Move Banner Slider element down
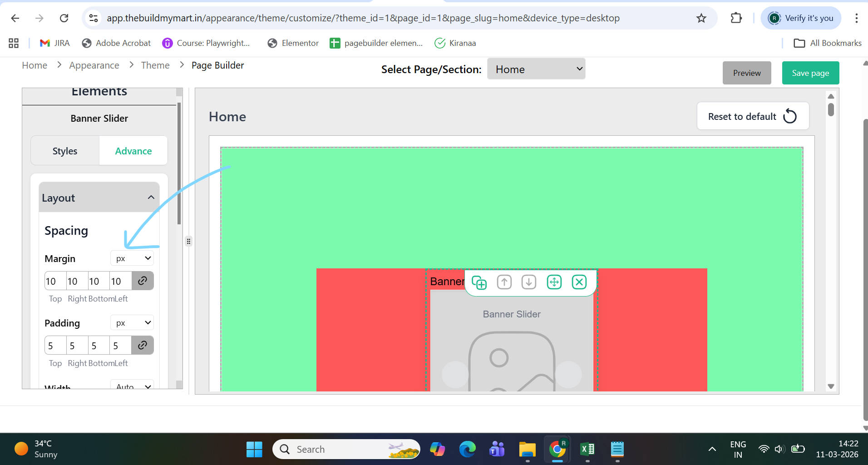The width and height of the screenshot is (868, 465). pos(529,282)
